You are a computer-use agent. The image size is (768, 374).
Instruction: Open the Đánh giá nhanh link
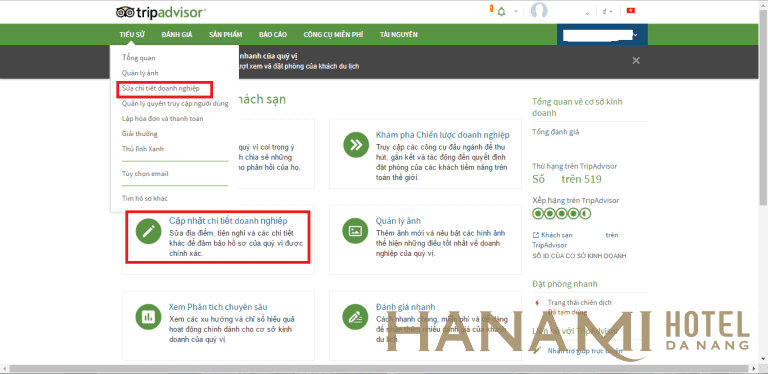click(405, 307)
